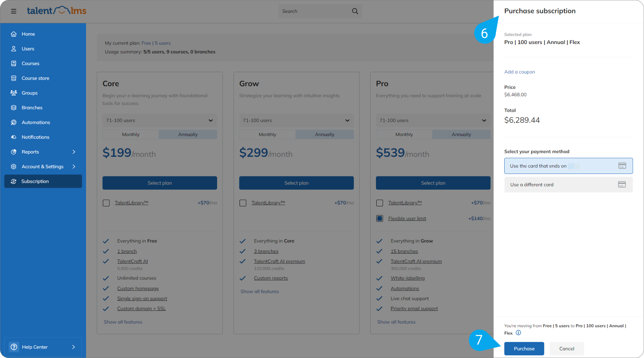Open Grow plan users dropdown
This screenshot has width=644, height=358.
(297, 120)
